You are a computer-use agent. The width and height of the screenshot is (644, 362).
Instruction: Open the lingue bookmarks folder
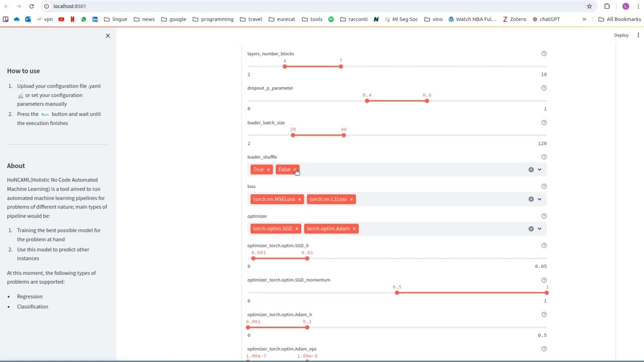[x=115, y=19]
